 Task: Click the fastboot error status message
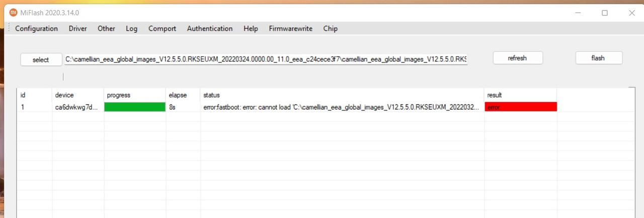point(341,107)
